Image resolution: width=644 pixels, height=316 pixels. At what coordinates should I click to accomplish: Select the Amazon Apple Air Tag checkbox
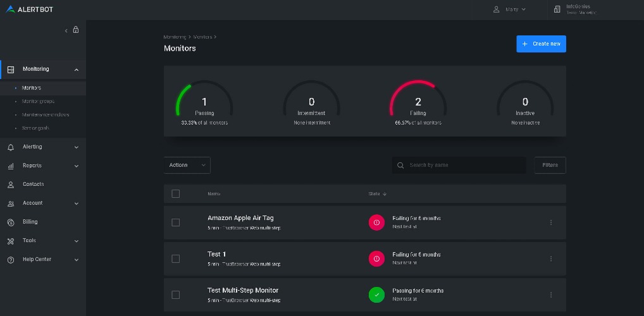(x=176, y=222)
